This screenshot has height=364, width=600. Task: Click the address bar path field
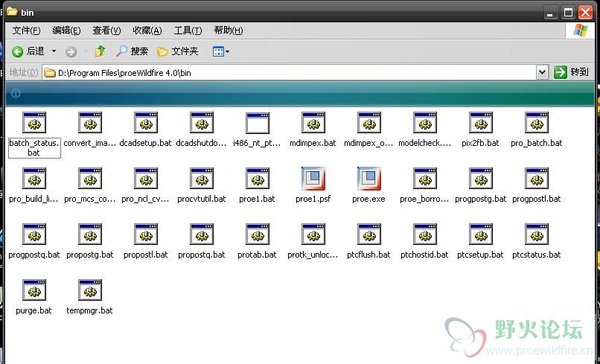tap(290, 72)
